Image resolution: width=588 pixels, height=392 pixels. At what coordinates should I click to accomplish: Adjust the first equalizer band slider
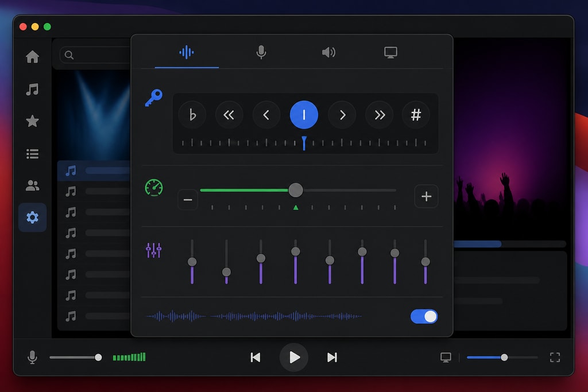(192, 262)
